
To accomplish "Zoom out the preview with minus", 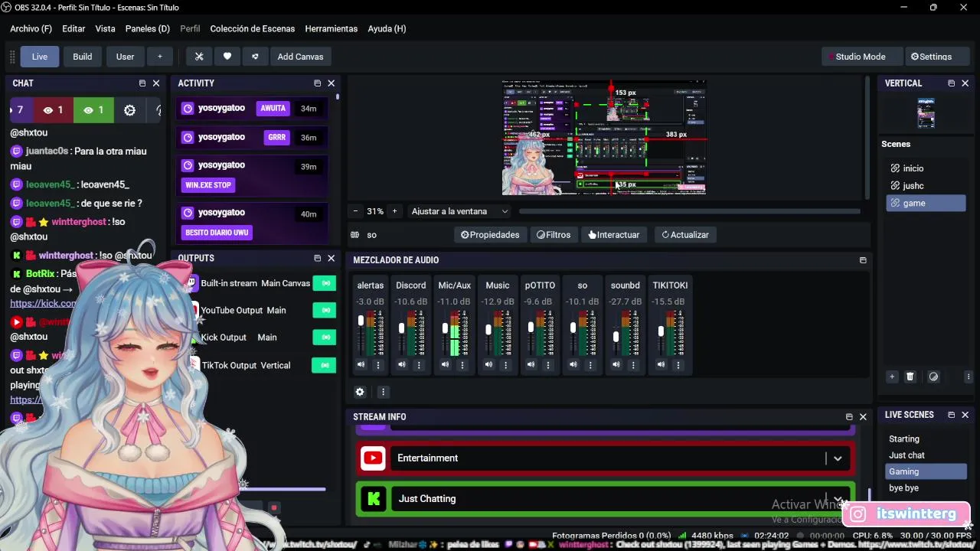I will coord(355,211).
